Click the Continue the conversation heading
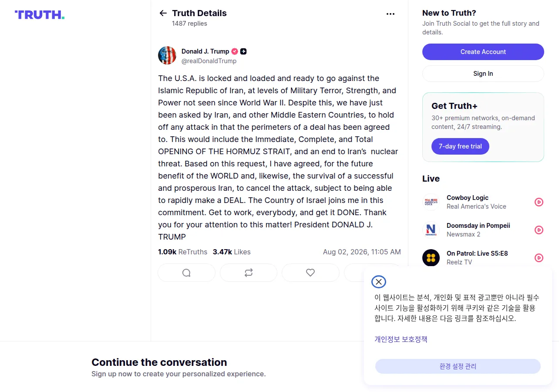Image resolution: width=559 pixels, height=392 pixels. [159, 362]
